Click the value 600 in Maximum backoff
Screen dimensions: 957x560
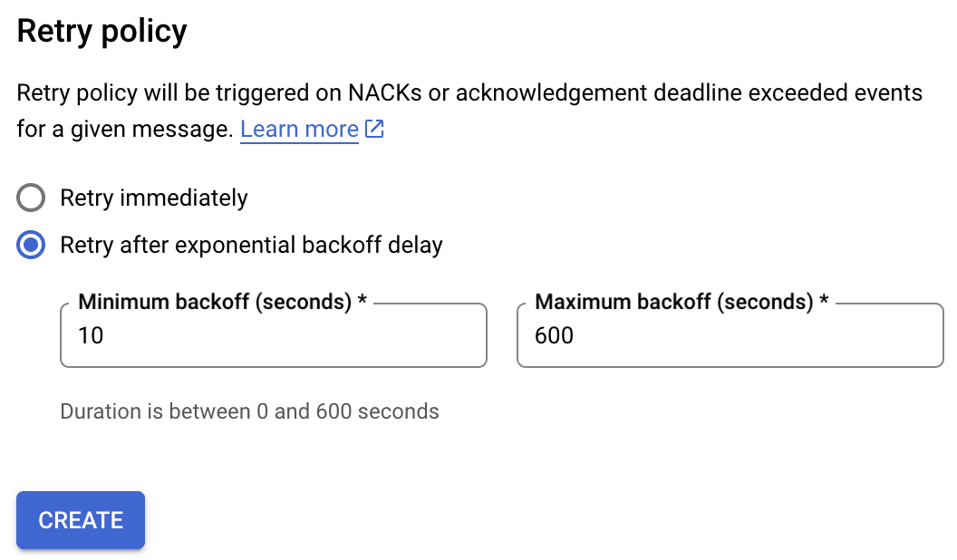(554, 335)
